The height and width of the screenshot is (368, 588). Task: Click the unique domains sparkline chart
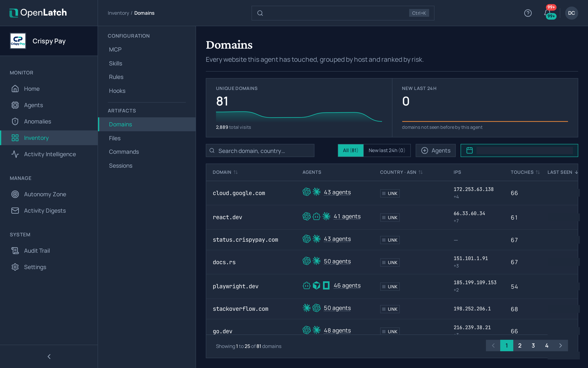coord(299,116)
